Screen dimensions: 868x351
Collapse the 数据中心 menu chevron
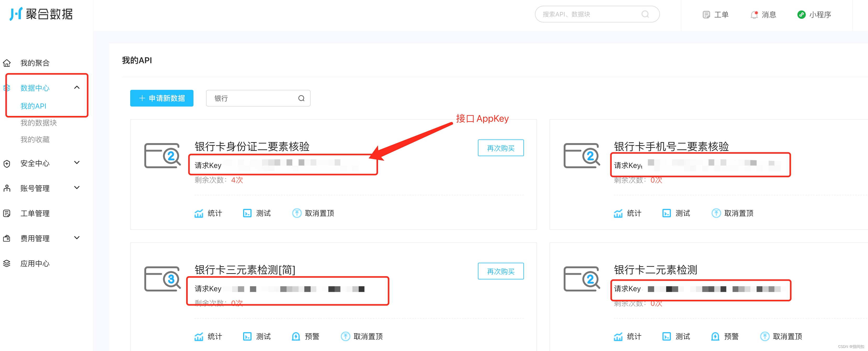[77, 87]
